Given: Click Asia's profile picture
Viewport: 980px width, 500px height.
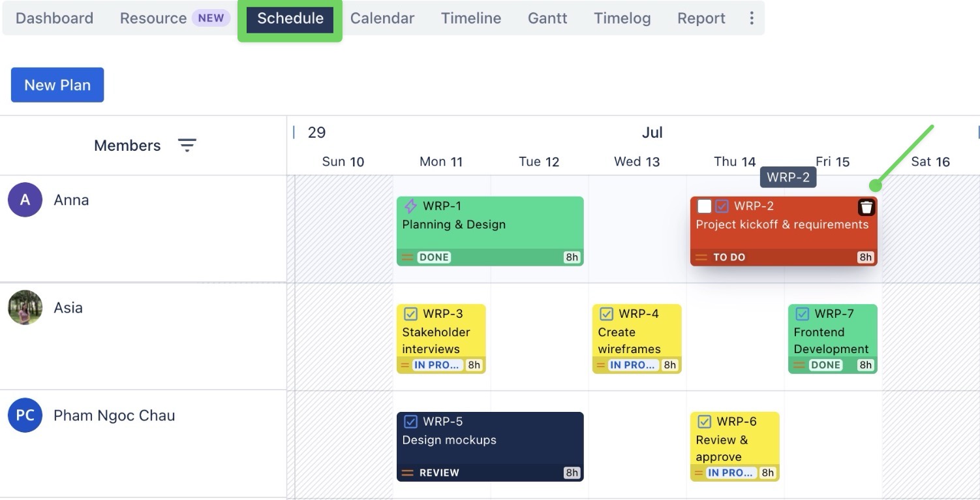Looking at the screenshot, I should click(x=24, y=307).
